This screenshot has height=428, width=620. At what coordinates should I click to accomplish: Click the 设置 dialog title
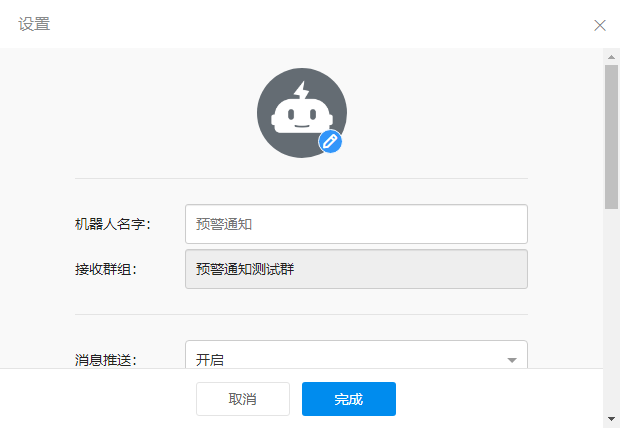tap(34, 24)
